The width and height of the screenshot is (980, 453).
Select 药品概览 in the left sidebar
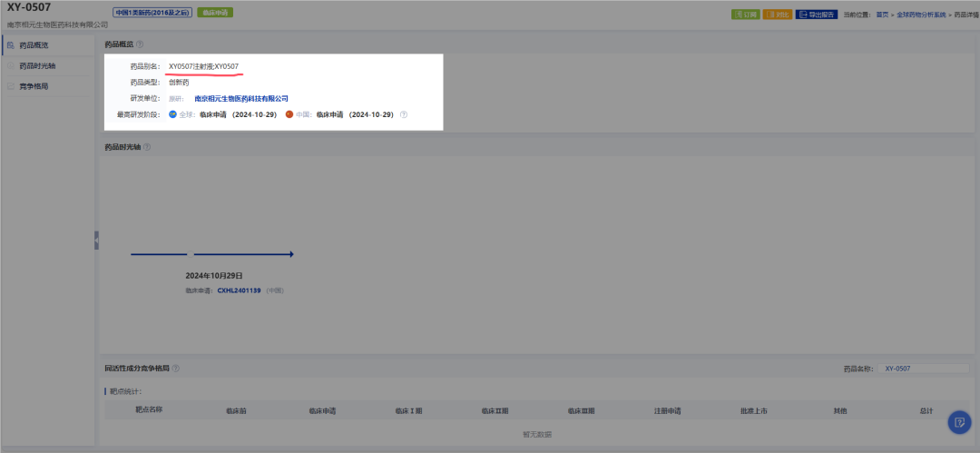33,44
